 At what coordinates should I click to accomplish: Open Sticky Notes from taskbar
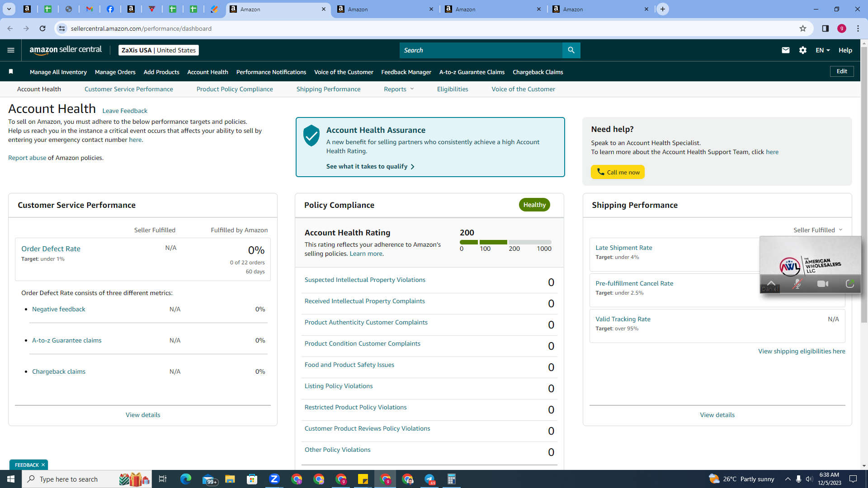click(x=363, y=479)
